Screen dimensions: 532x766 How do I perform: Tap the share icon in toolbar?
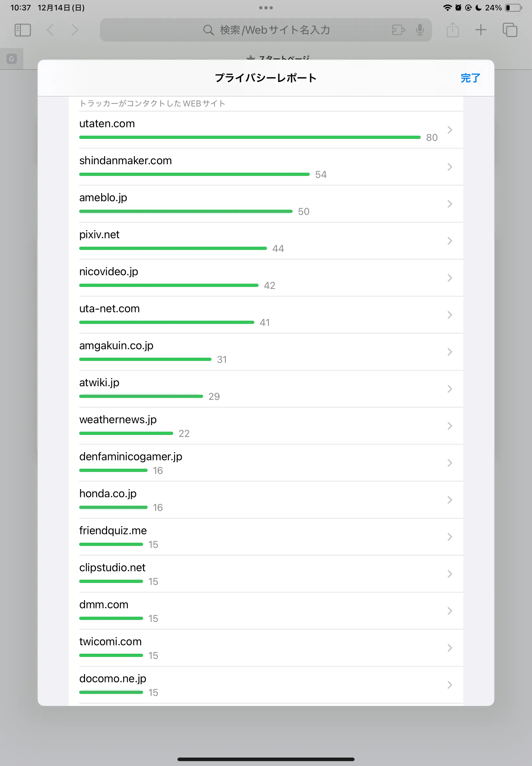(452, 30)
